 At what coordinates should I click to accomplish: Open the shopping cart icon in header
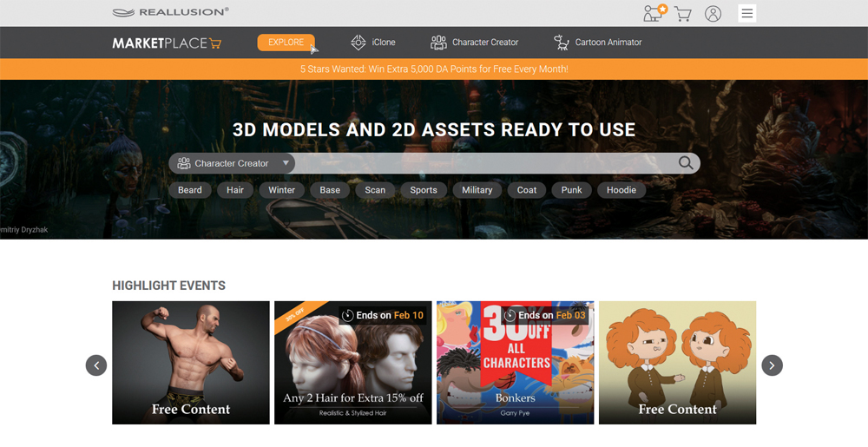point(683,14)
